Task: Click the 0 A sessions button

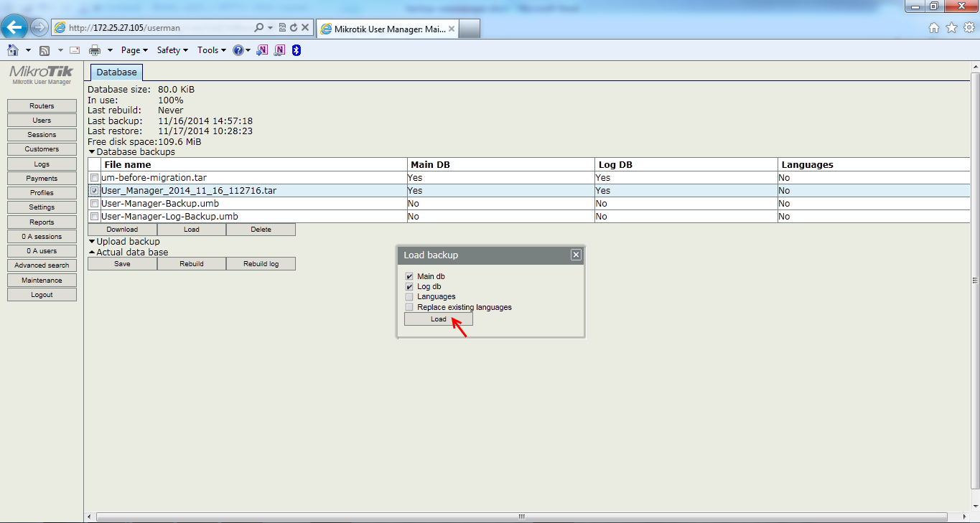Action: (42, 237)
